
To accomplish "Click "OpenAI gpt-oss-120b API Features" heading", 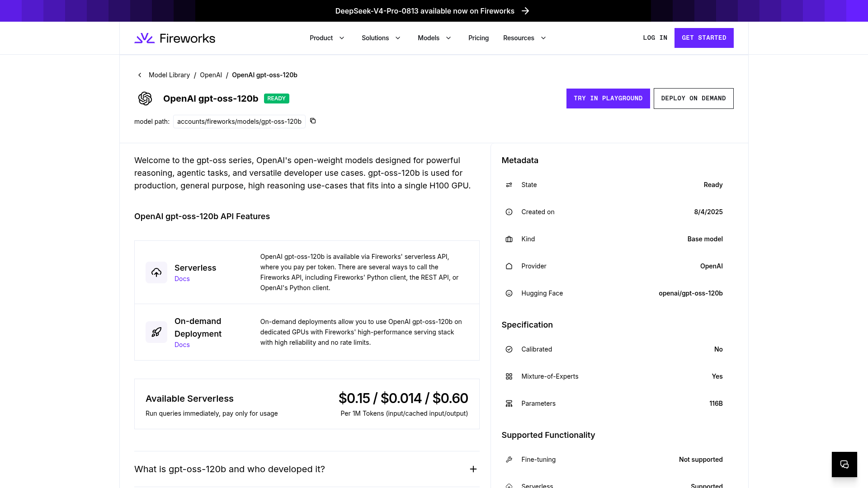I will (x=202, y=216).
